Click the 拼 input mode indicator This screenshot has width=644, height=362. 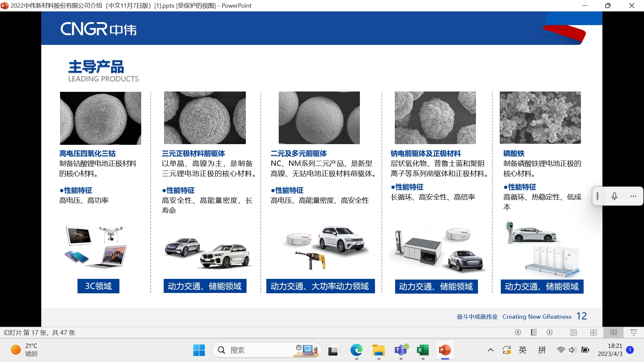(542, 350)
